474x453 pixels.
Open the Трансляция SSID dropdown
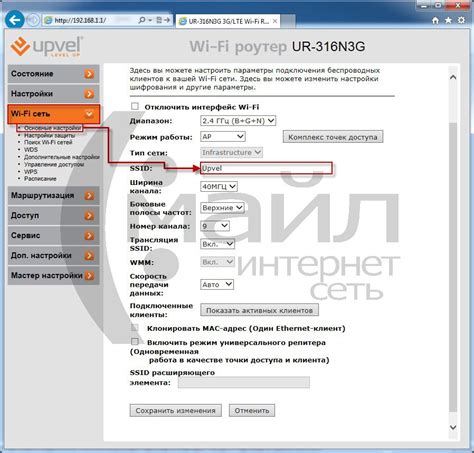click(217, 244)
